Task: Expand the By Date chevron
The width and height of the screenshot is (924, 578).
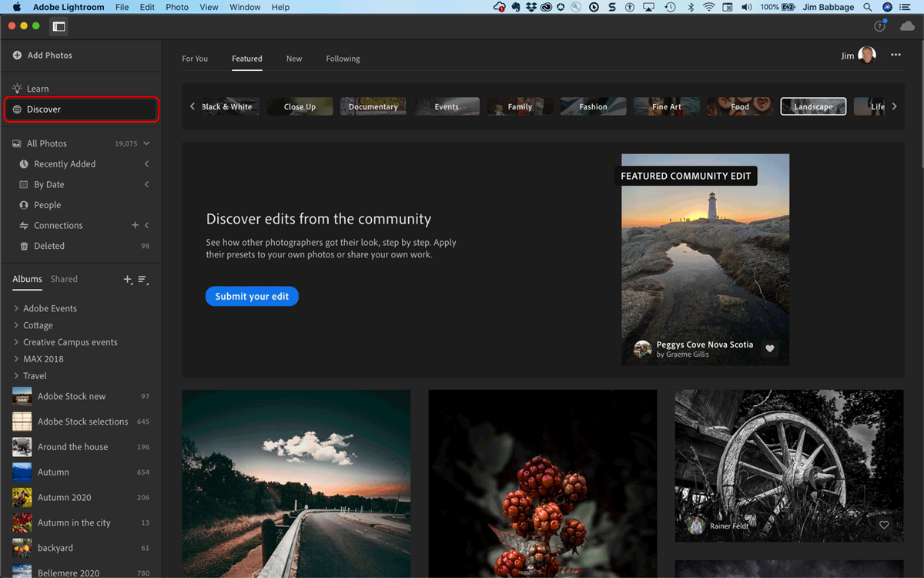Action: point(146,184)
